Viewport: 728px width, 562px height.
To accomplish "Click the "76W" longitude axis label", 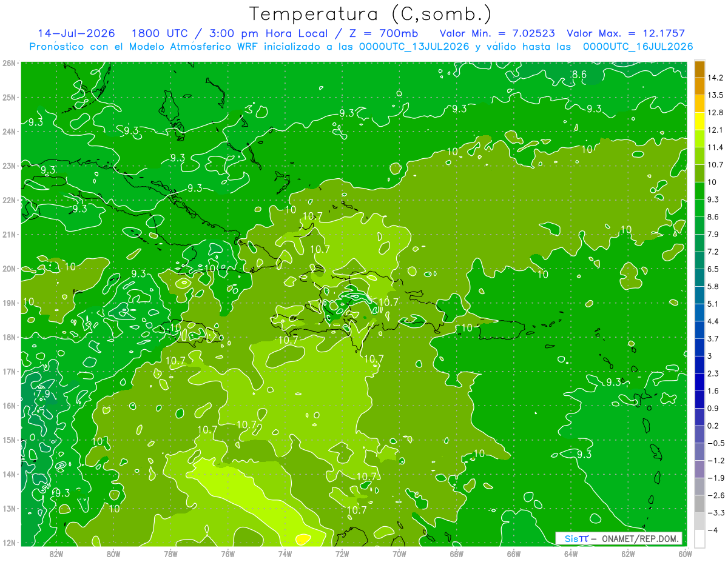I will click(227, 554).
